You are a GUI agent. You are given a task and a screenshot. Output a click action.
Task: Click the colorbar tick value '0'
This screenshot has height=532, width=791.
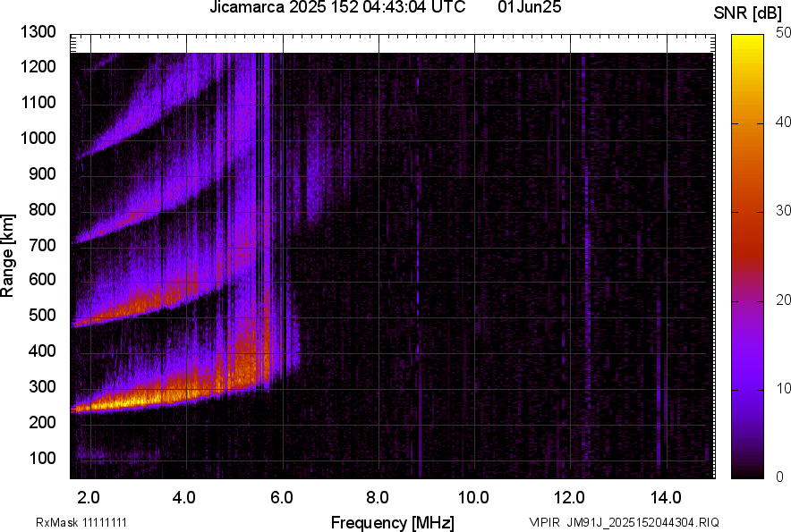(x=780, y=477)
